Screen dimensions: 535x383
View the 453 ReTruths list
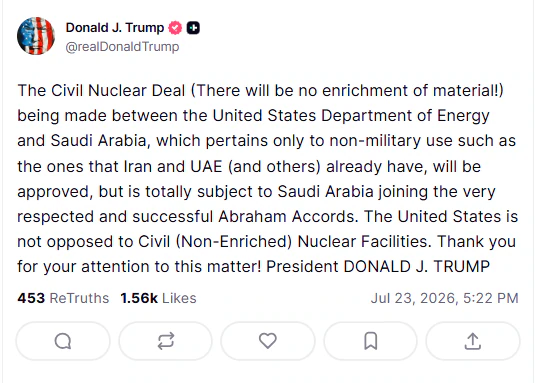[x=63, y=298]
